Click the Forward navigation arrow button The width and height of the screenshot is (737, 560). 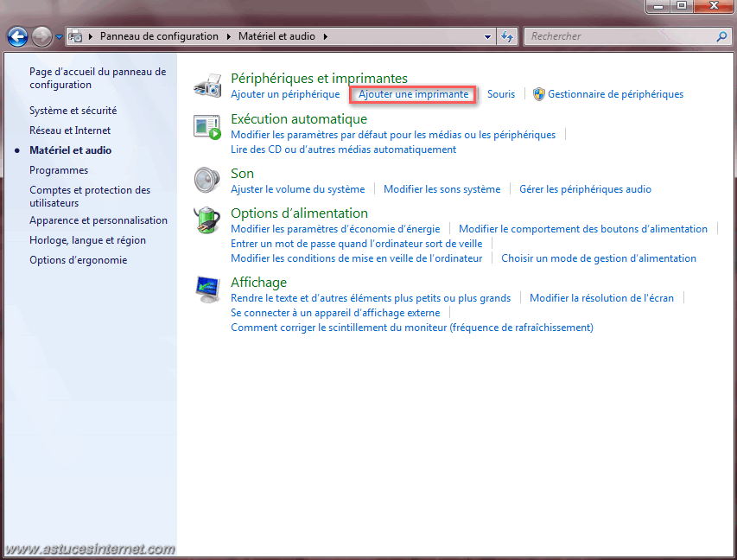[x=41, y=36]
